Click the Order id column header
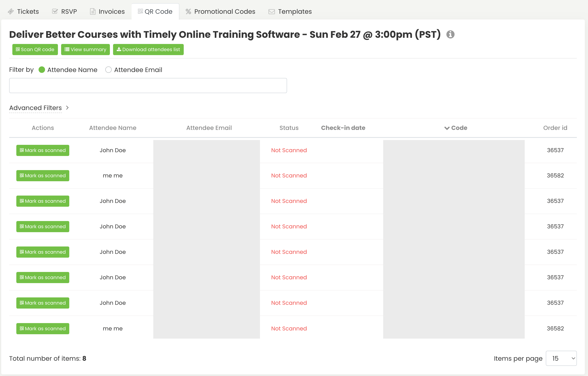Screen dimensions: 588x376 point(555,128)
